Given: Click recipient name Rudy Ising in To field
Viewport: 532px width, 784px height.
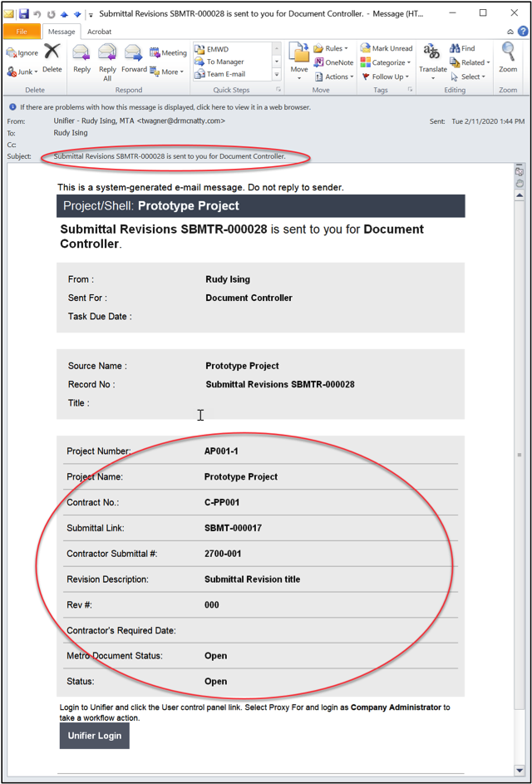Looking at the screenshot, I should point(71,133).
